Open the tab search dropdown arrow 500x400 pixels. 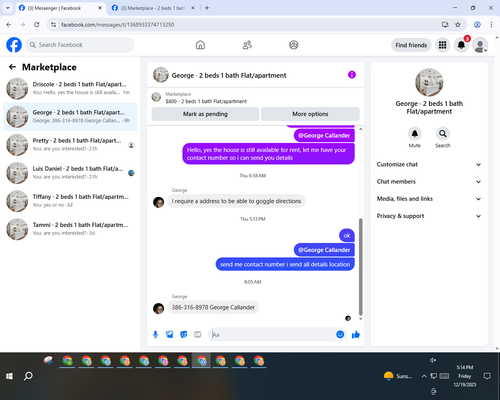(8, 8)
